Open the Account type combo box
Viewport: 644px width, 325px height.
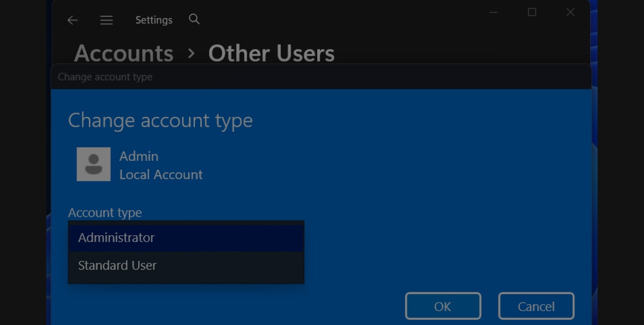click(186, 237)
